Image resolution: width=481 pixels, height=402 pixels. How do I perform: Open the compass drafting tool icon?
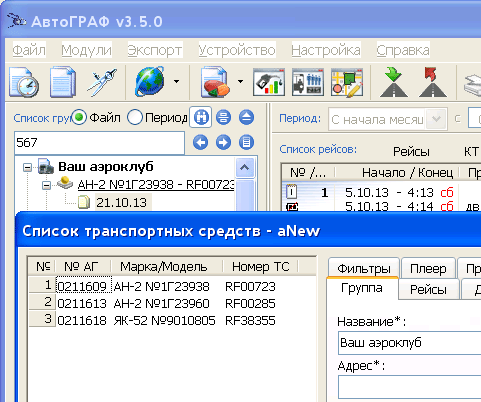click(x=102, y=82)
